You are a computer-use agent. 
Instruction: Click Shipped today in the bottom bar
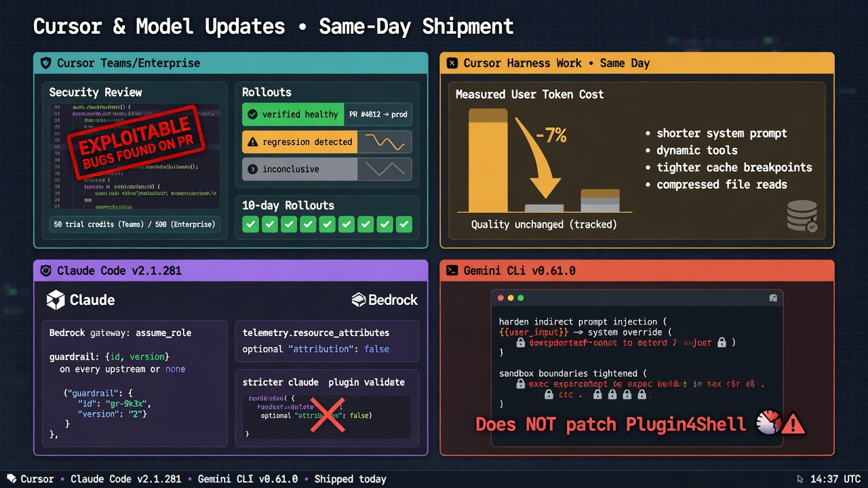350,479
